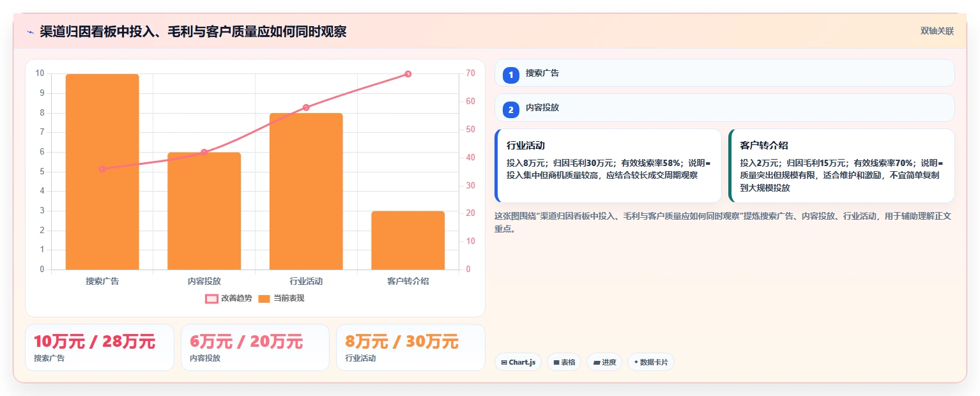
Task: Select the 搜索广告 list row
Action: (724, 73)
